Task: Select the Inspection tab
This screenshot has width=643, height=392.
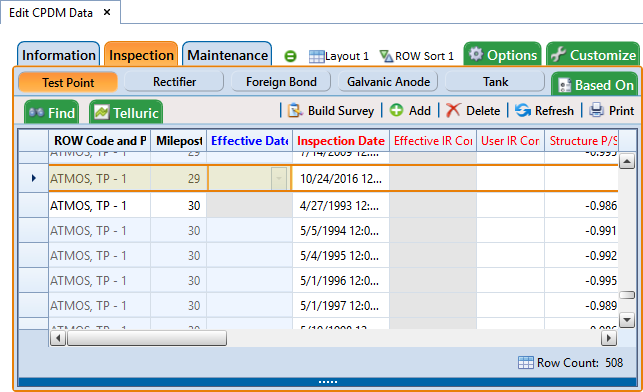Action: pyautogui.click(x=141, y=55)
